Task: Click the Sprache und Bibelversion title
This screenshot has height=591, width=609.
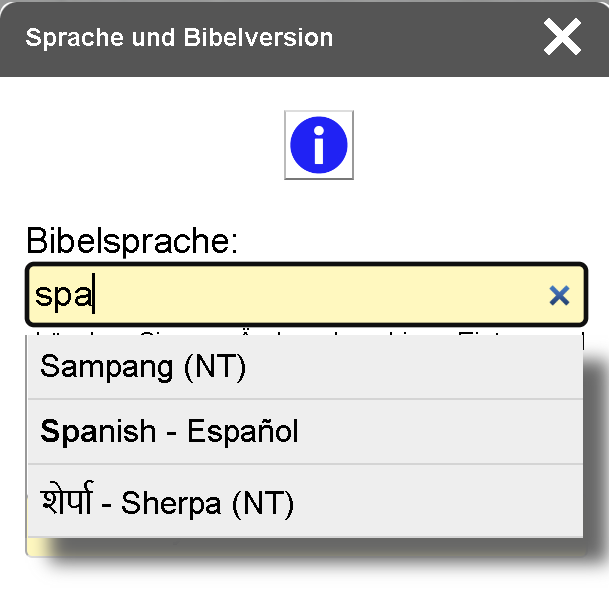Action: [x=180, y=39]
